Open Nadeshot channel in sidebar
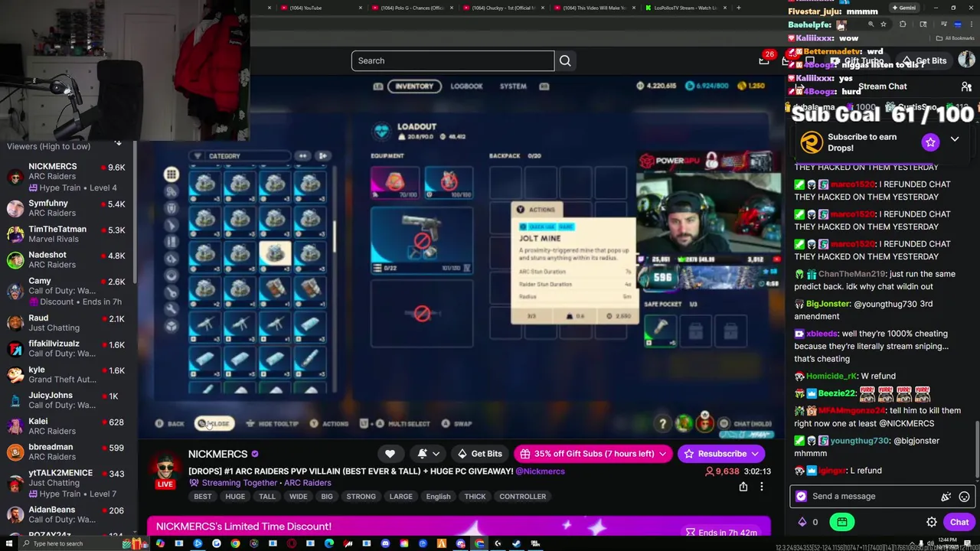This screenshot has width=980, height=551. coord(67,260)
